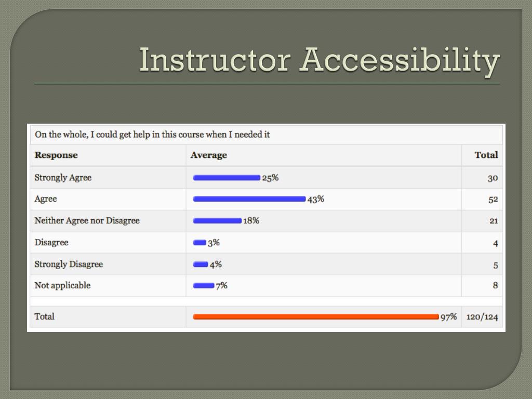Screen dimensions: 532x399
Task: Click the Average column header
Action: (209, 155)
